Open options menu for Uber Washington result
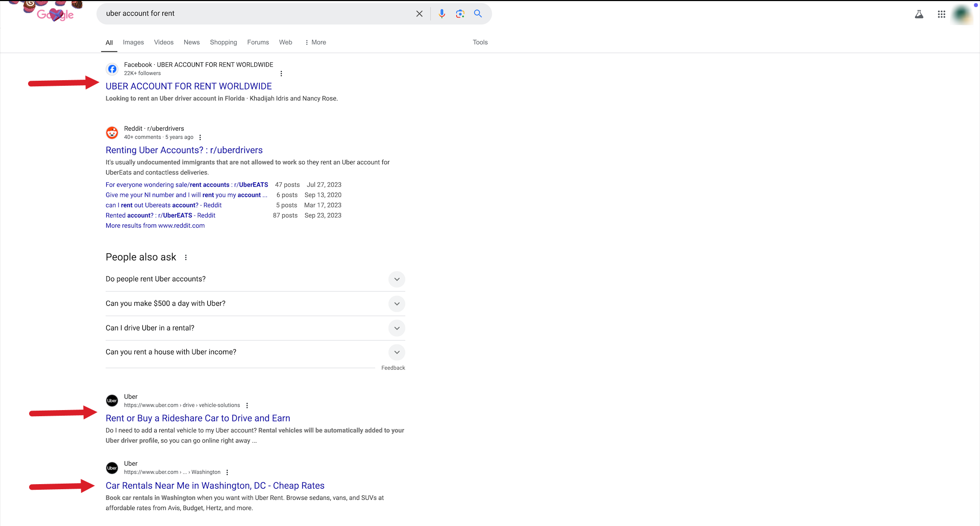This screenshot has width=980, height=526. 227,472
